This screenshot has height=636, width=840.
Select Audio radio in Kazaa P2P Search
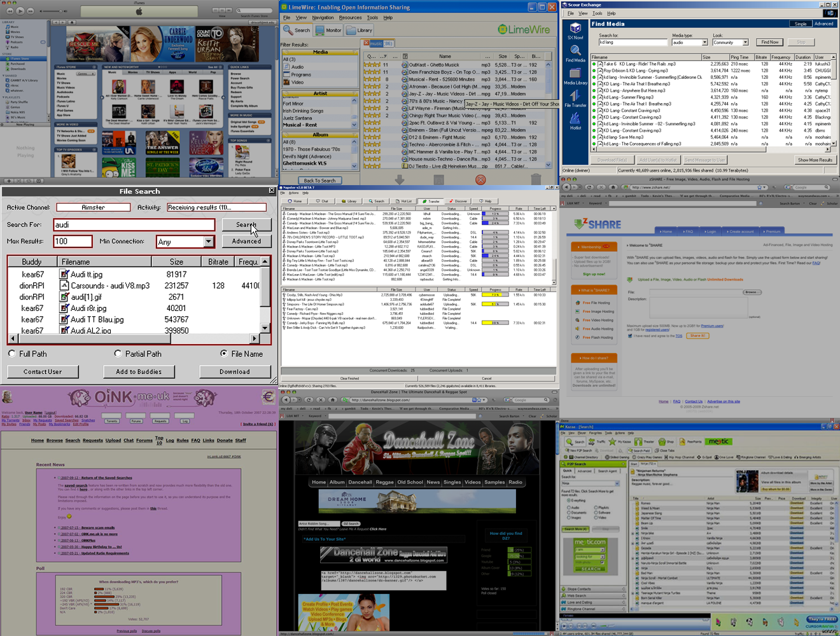click(x=568, y=508)
